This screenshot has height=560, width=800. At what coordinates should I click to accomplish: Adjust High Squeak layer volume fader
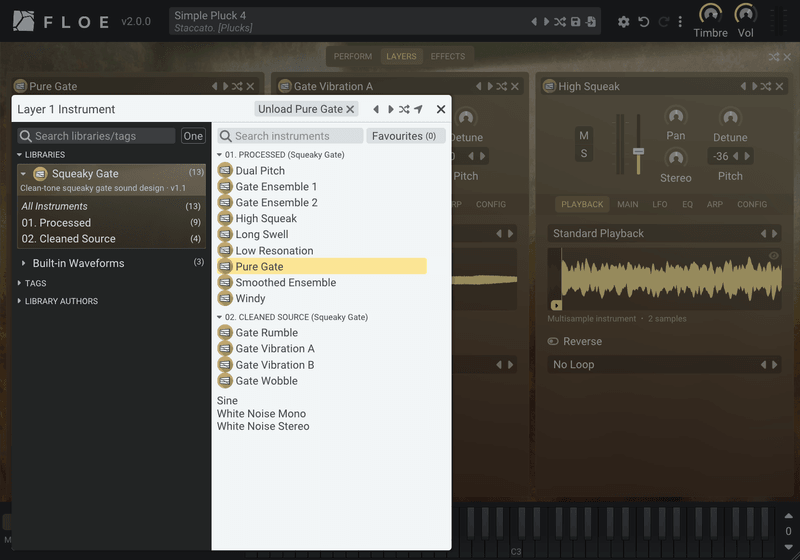[x=638, y=151]
